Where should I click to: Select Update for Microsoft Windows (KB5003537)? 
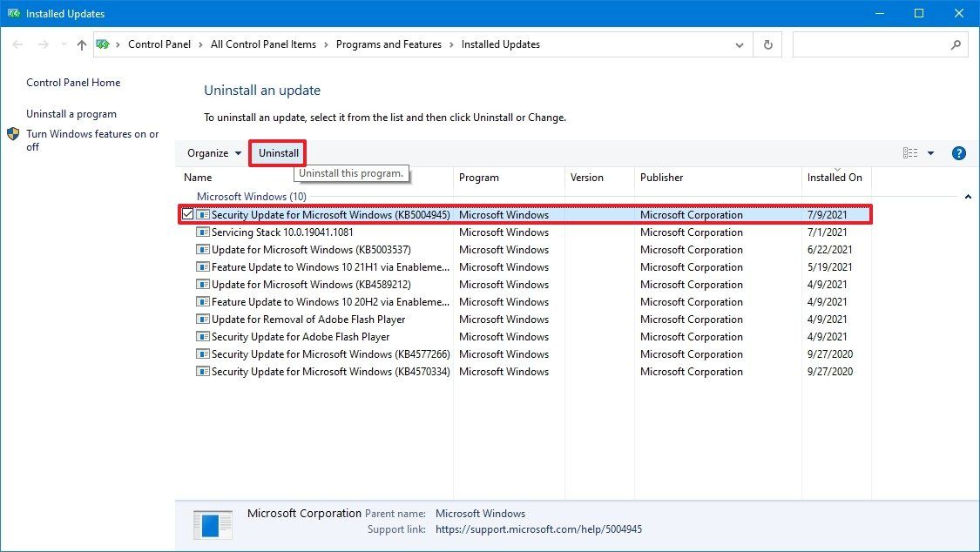(x=524, y=249)
